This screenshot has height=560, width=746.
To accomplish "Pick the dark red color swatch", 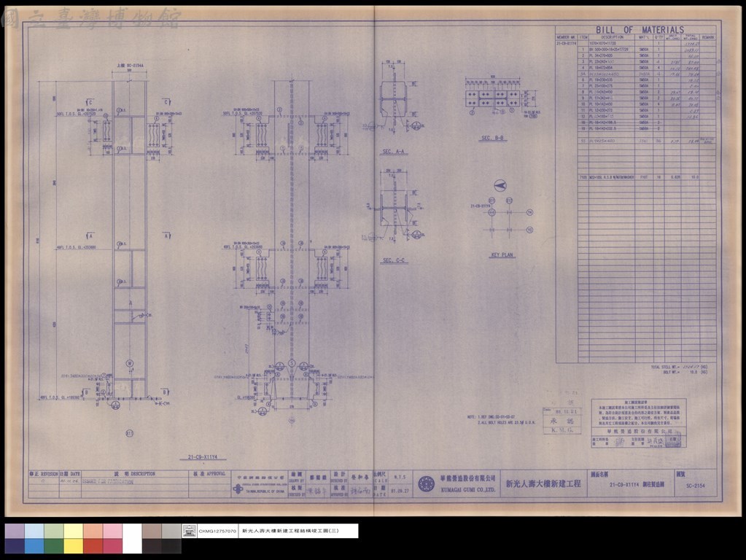I will point(93,546).
